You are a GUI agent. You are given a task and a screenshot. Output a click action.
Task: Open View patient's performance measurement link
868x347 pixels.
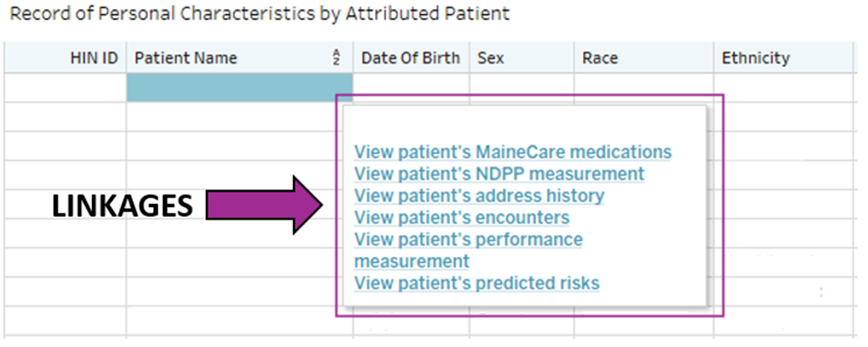[x=468, y=240]
